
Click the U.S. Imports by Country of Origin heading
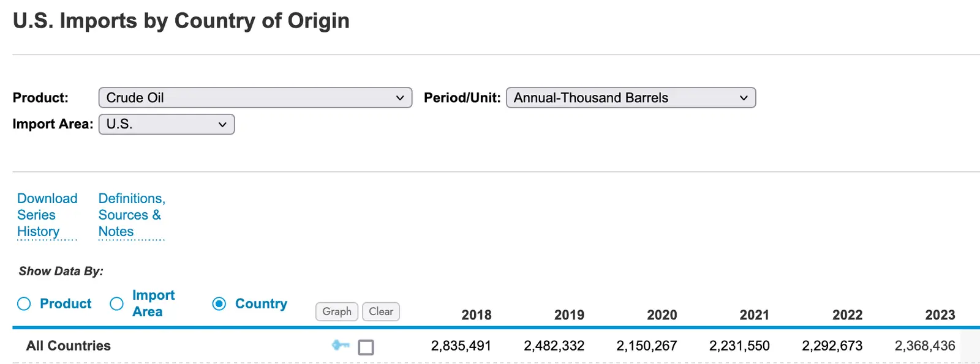(x=181, y=21)
